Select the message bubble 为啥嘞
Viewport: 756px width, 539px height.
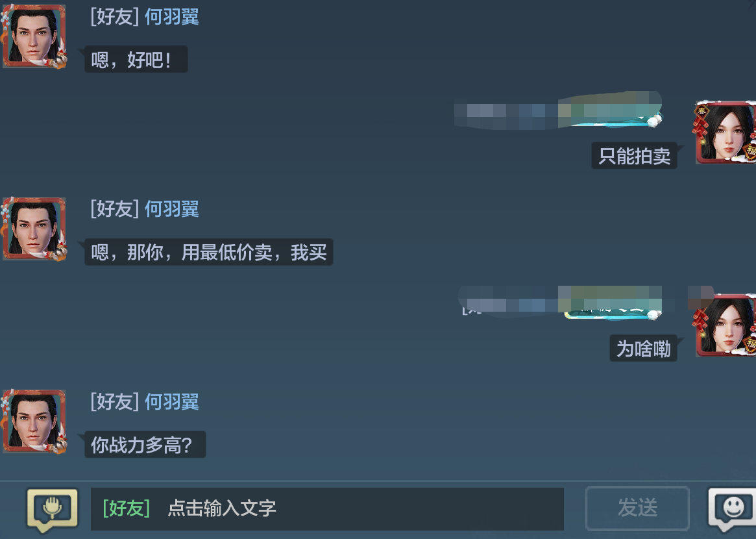coord(644,348)
